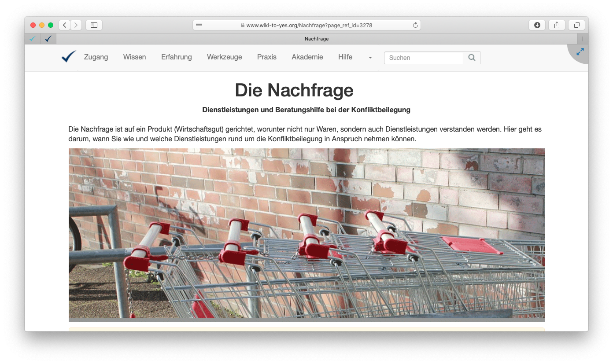Add a new tab with plus button
Viewport: 613px width, 364px height.
583,39
